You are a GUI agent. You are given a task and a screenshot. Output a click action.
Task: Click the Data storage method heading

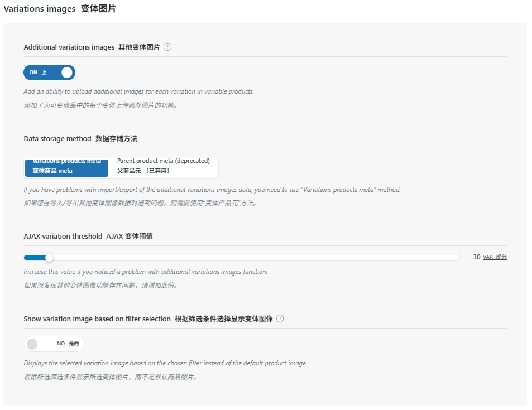(x=80, y=139)
